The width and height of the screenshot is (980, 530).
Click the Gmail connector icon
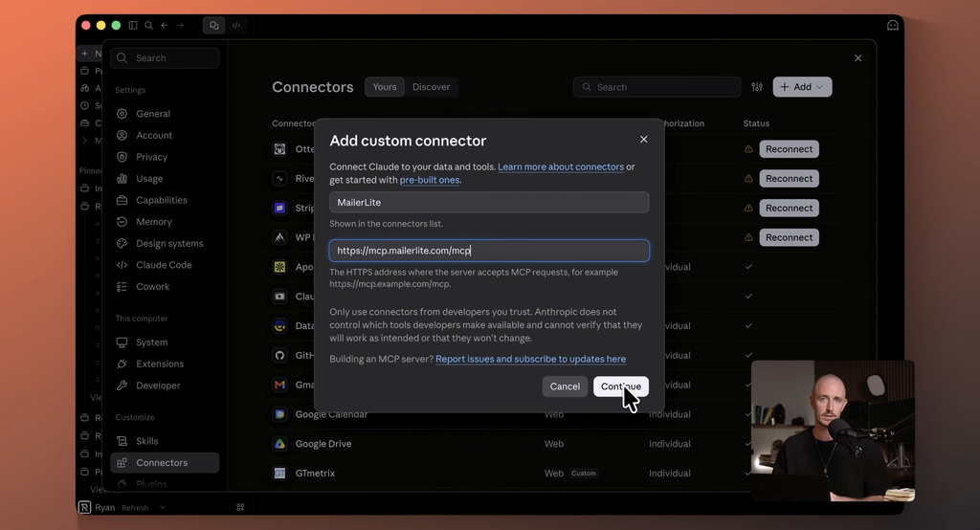(x=279, y=385)
